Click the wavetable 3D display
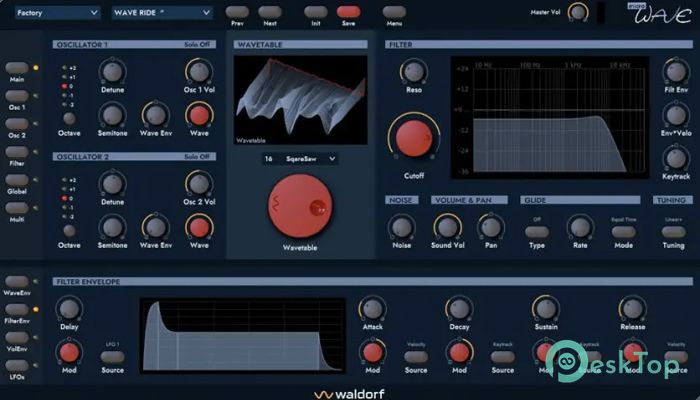The image size is (700, 400). pyautogui.click(x=300, y=100)
